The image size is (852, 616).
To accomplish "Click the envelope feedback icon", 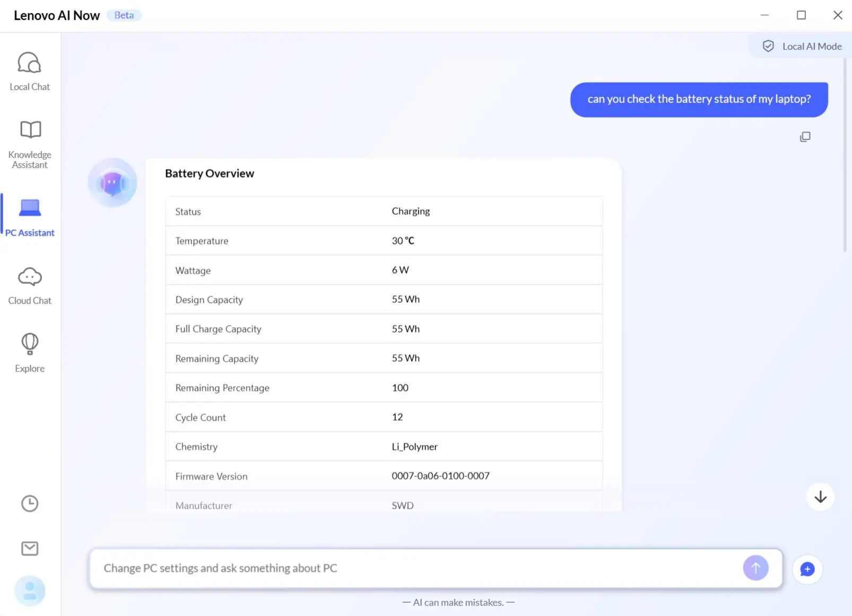I will 30,548.
